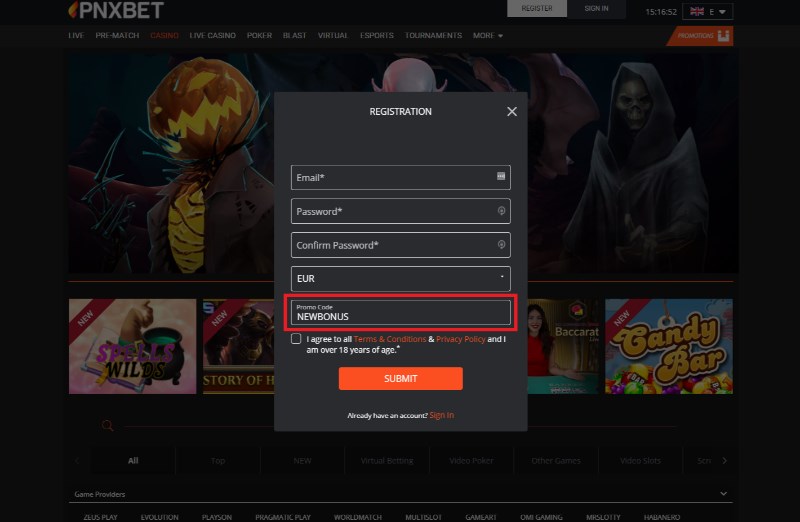Expand the Game Providers chevron
Viewport: 800px width, 522px height.
click(x=723, y=493)
